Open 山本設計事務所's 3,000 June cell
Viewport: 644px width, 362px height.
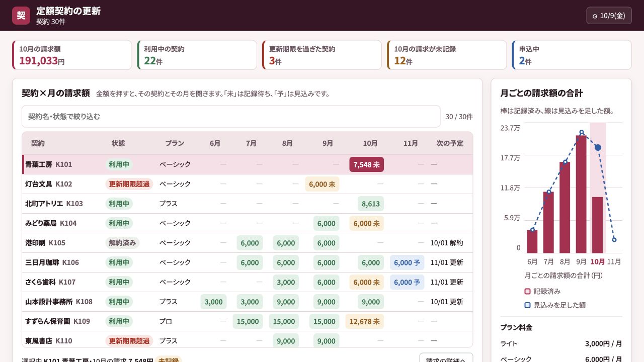coord(213,302)
